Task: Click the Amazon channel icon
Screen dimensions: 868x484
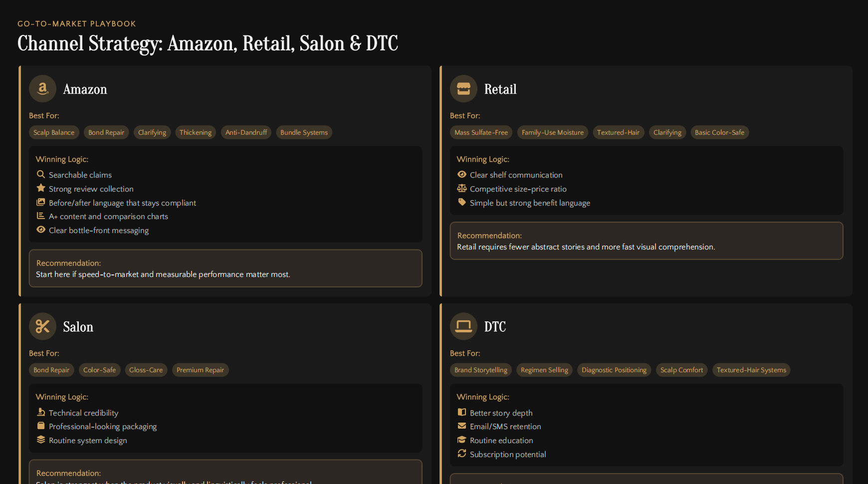Action: click(42, 89)
